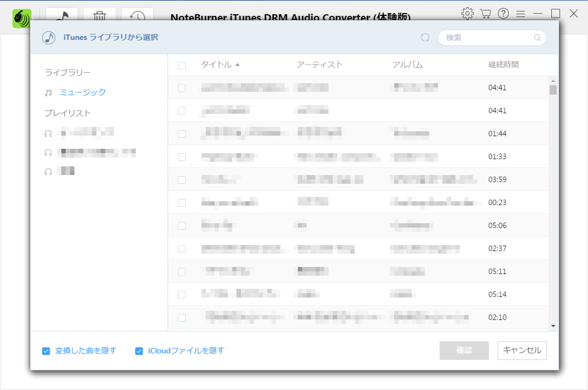Open the conversion history clock icon
The image size is (588, 390).
pos(137,15)
